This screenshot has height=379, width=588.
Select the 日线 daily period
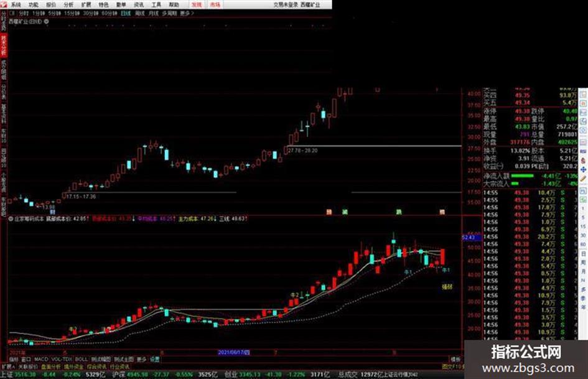[x=126, y=13]
